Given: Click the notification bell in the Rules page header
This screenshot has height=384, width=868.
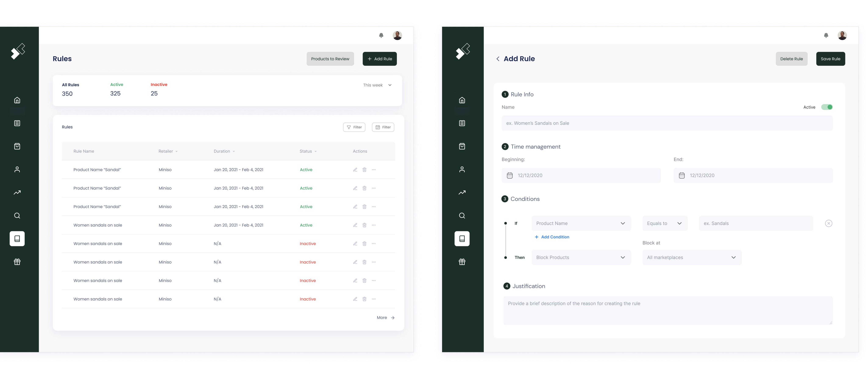Looking at the screenshot, I should point(381,35).
